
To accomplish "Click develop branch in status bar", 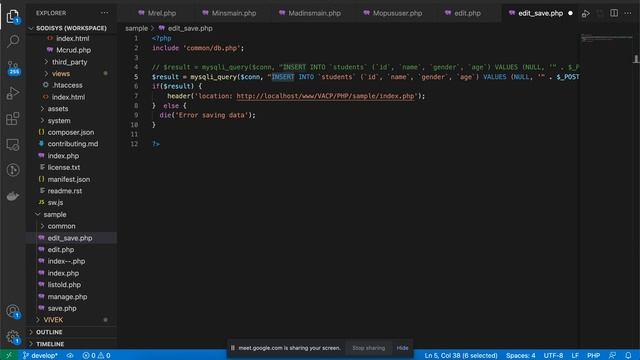I will 40,355.
